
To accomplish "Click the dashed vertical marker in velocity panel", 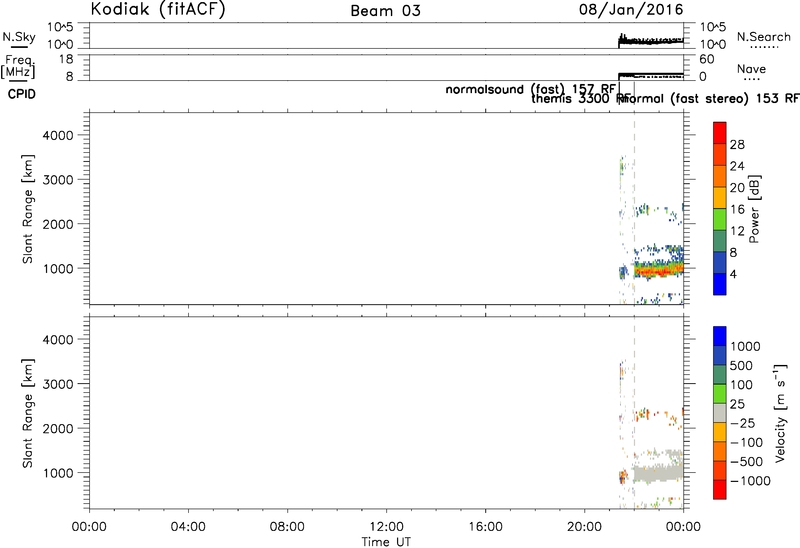I will click(x=634, y=412).
